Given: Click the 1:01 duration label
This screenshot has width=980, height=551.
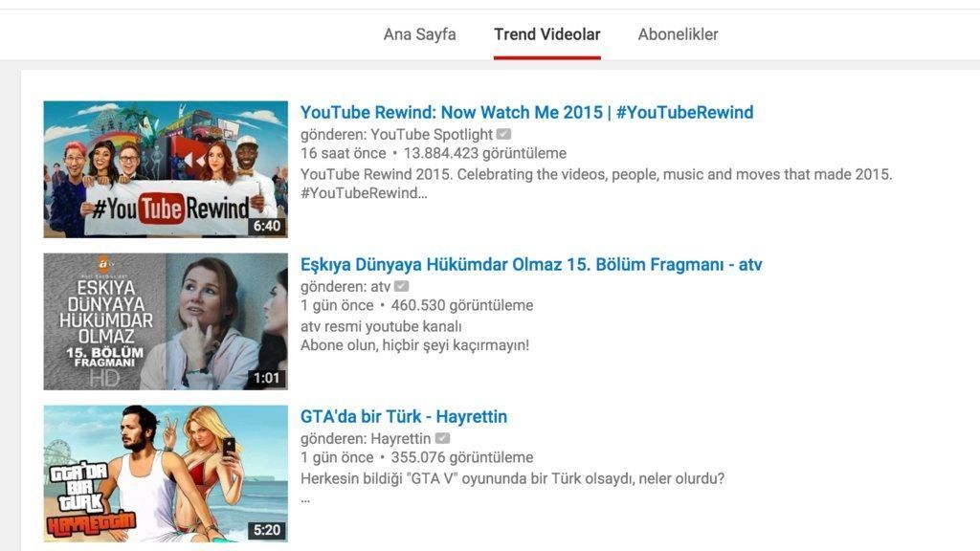Looking at the screenshot, I should (266, 379).
